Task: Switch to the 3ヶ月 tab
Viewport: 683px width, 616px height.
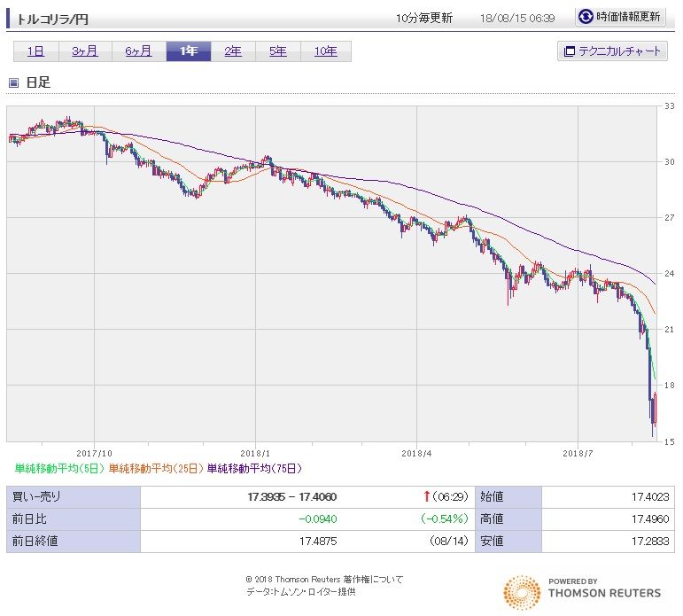Action: click(x=84, y=51)
